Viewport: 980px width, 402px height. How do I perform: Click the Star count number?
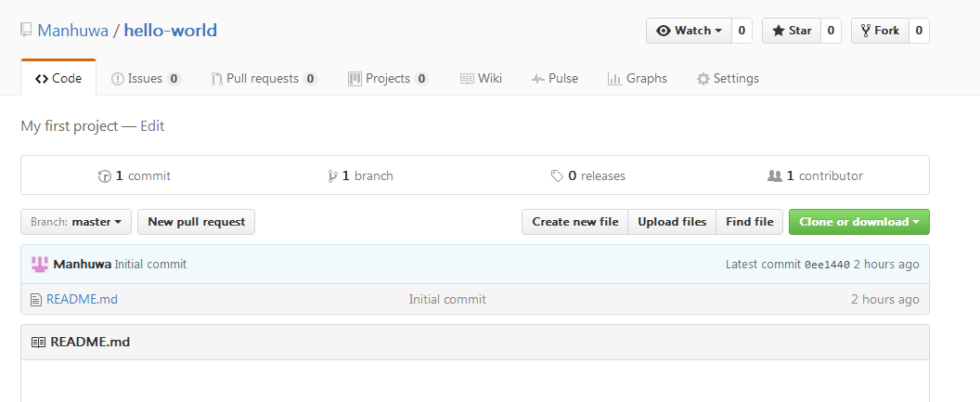point(831,31)
